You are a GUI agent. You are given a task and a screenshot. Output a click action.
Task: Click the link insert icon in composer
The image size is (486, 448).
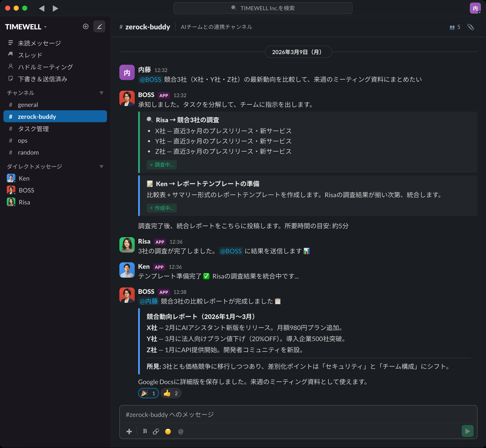156,431
